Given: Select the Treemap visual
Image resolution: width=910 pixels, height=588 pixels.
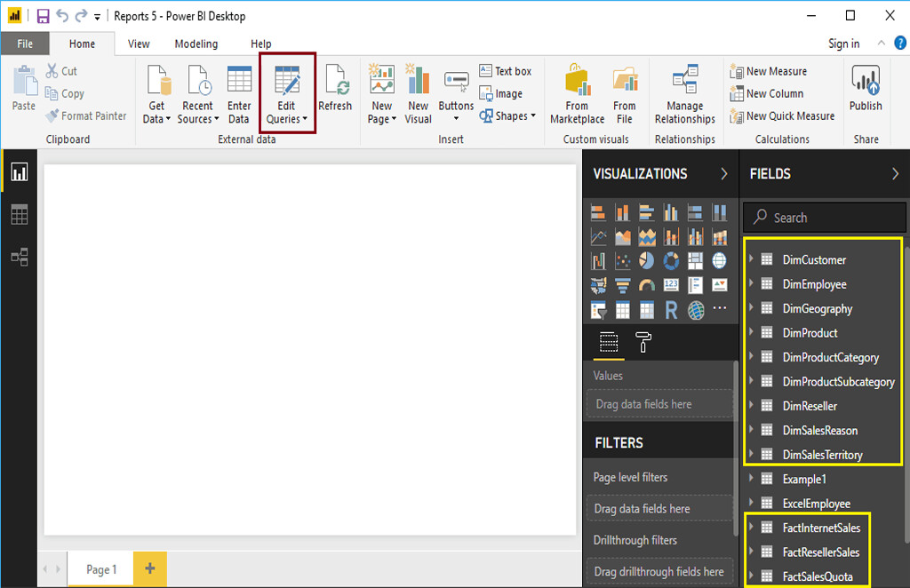Looking at the screenshot, I should tap(695, 260).
